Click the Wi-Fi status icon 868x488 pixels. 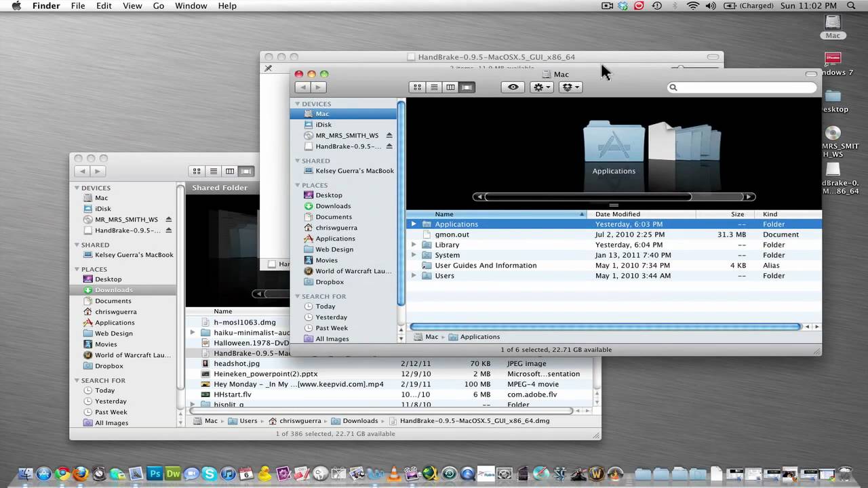692,5
